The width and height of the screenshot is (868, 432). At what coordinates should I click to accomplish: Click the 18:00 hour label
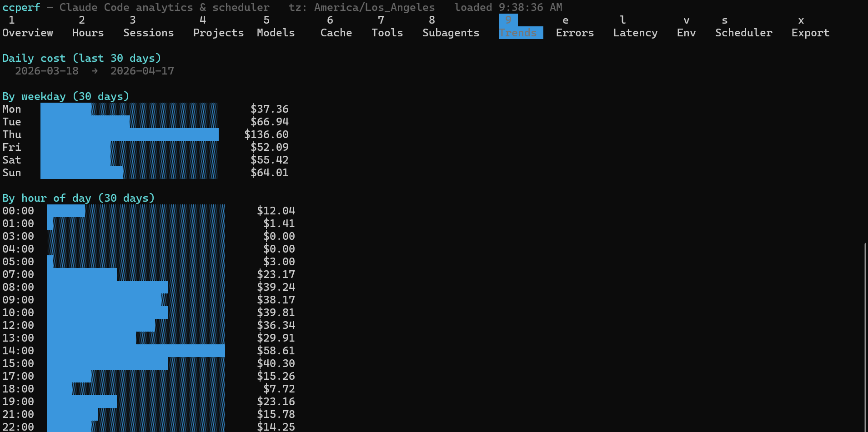click(x=18, y=389)
